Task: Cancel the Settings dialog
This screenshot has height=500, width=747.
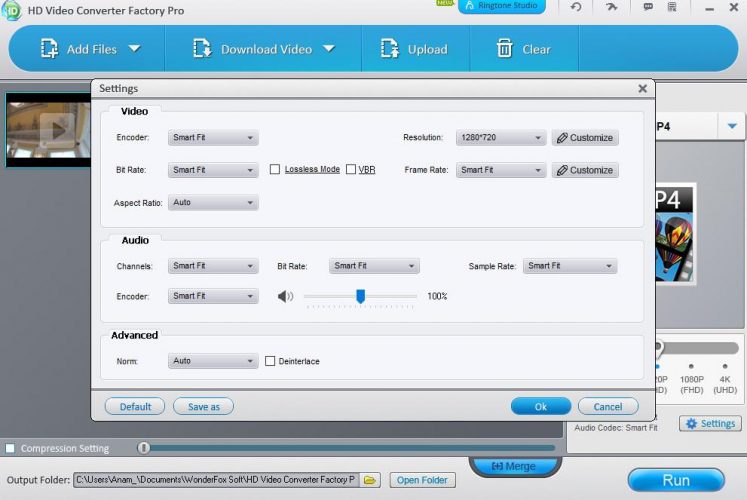Action: pos(608,407)
